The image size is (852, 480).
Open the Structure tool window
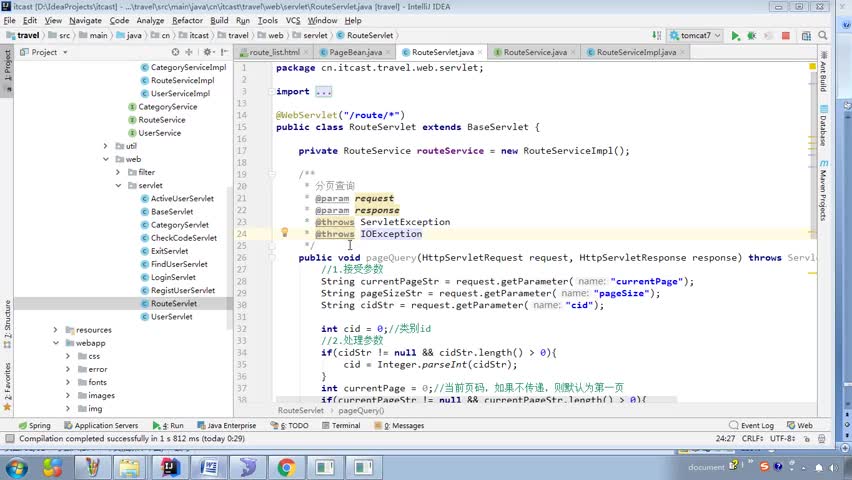[x=7, y=324]
